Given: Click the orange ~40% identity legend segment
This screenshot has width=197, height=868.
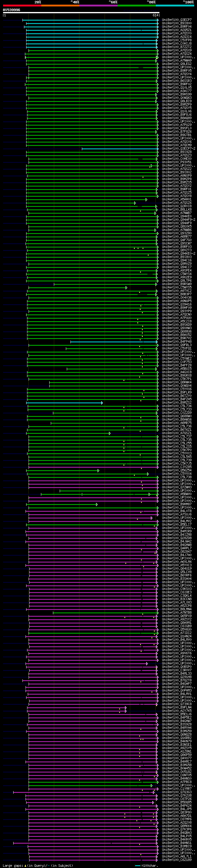Looking at the screenshot, I should tap(60, 6).
